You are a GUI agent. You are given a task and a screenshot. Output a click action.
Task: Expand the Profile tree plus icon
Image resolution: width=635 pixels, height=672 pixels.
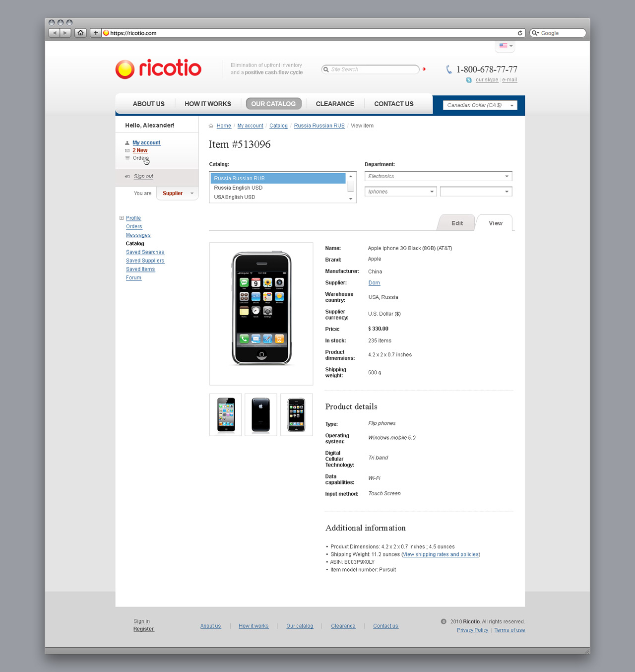click(x=122, y=218)
